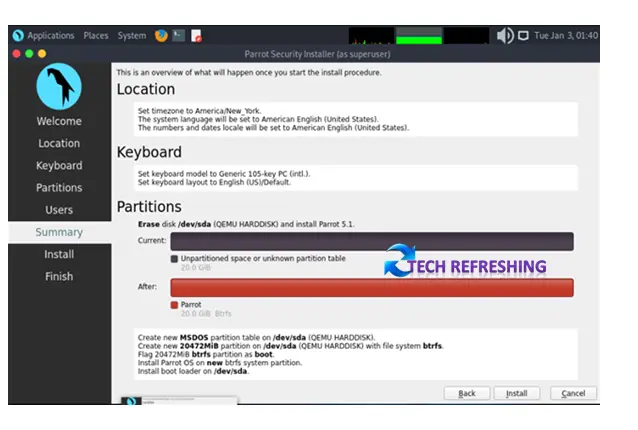
Task: Click the Parrot icon next to Applications
Action: pos(17,36)
